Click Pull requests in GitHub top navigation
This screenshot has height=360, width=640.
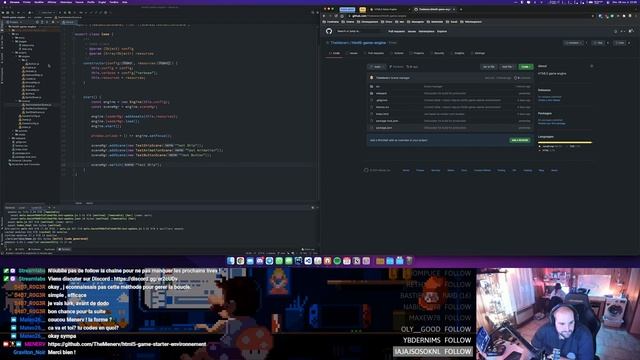(x=396, y=31)
